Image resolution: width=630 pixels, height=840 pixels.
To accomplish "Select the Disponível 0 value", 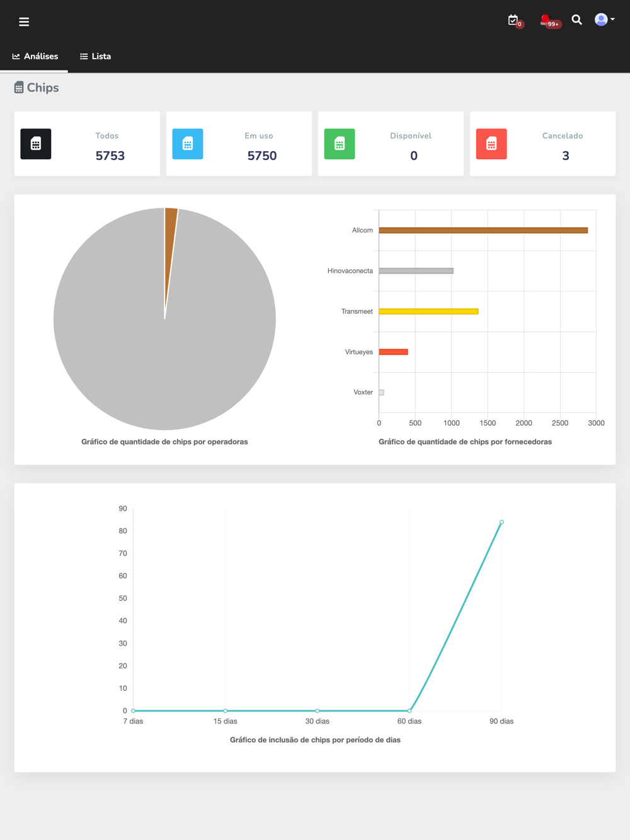I will [x=414, y=156].
